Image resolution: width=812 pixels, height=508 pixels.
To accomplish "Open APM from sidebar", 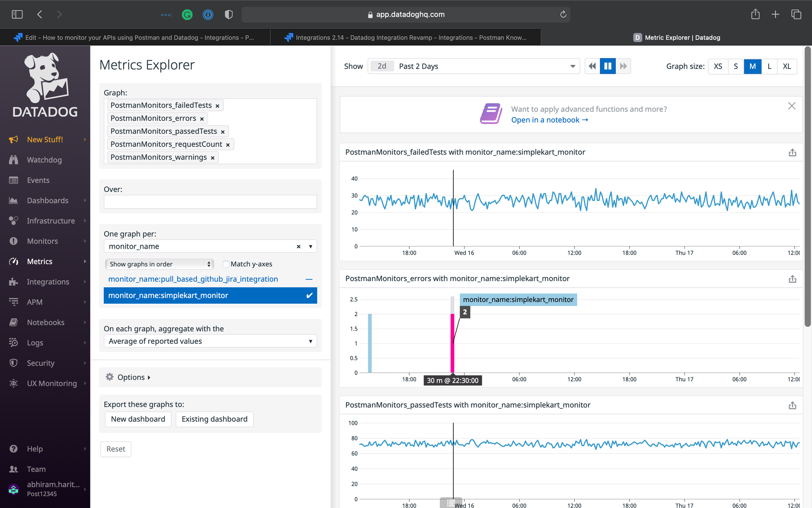I will [34, 302].
